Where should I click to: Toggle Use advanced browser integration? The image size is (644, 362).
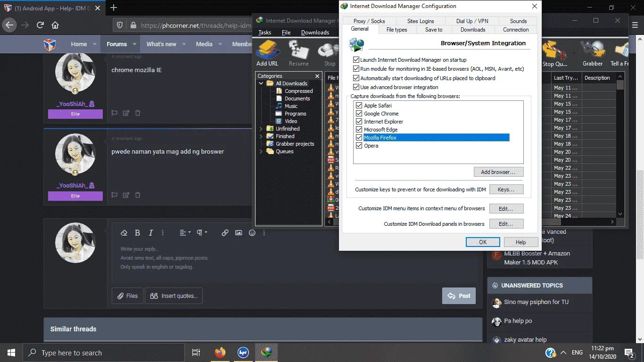click(356, 87)
